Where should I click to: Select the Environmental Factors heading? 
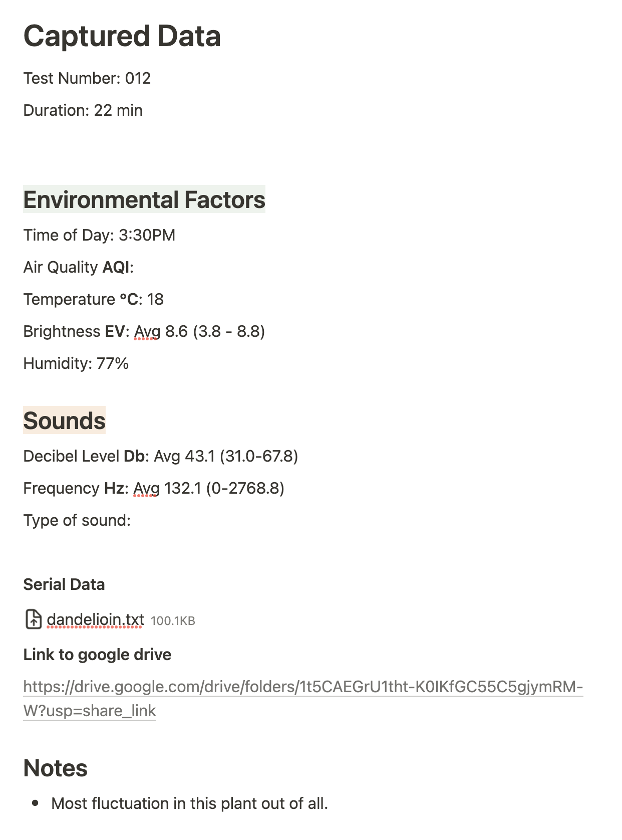point(144,199)
